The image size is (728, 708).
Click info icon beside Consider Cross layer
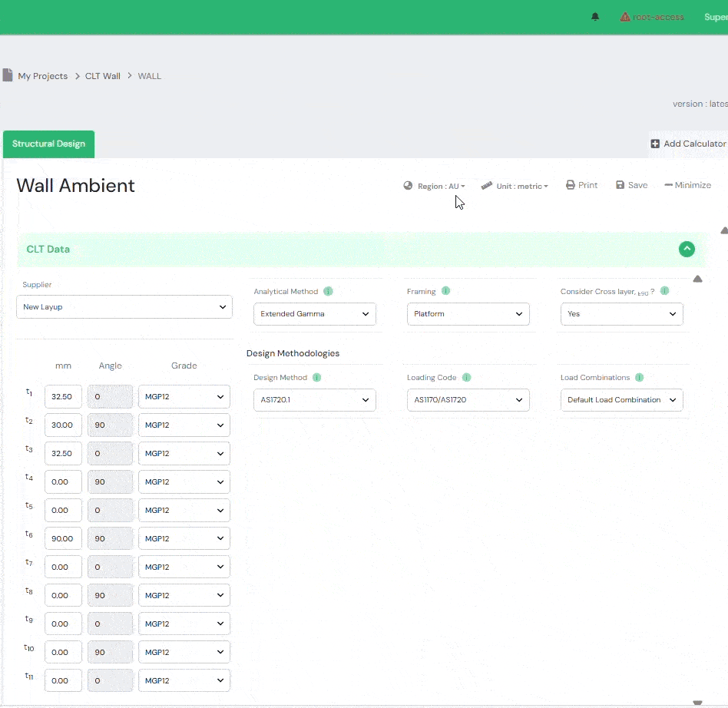(665, 292)
